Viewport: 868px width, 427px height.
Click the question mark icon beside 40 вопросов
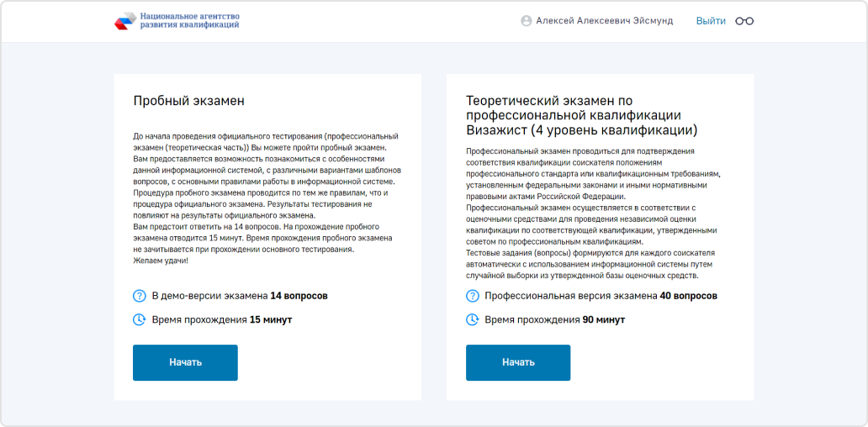tap(472, 296)
